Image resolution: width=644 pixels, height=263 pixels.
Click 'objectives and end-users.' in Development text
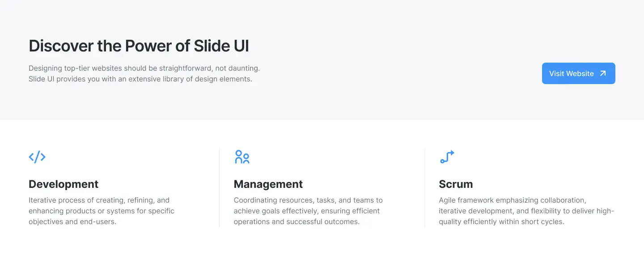point(72,221)
